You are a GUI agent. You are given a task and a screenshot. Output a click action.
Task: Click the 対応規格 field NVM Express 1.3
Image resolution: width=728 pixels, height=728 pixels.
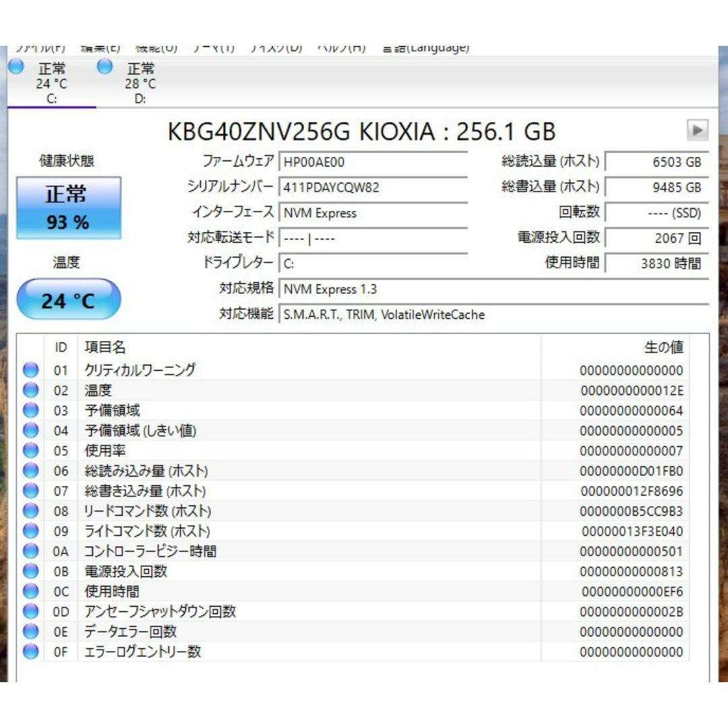coord(494,289)
